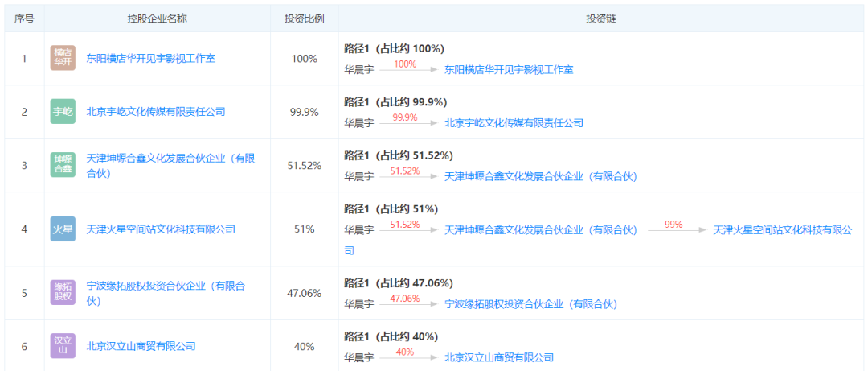
Task: Click the 控股企业名称 column header
Action: click(158, 19)
